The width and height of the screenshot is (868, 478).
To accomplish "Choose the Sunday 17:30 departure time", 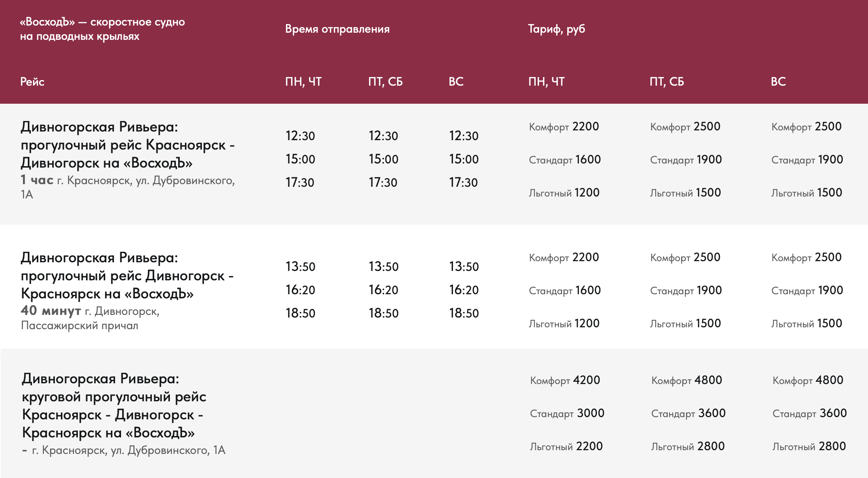I will point(464,183).
